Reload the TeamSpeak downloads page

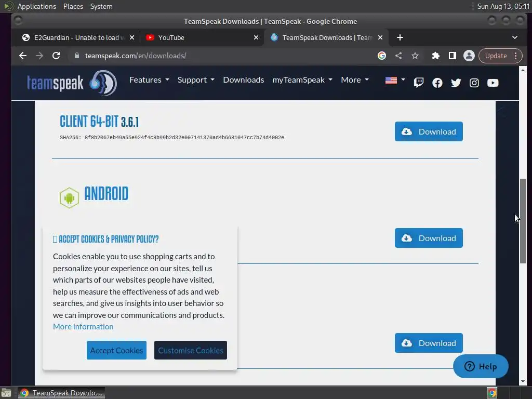click(x=56, y=56)
